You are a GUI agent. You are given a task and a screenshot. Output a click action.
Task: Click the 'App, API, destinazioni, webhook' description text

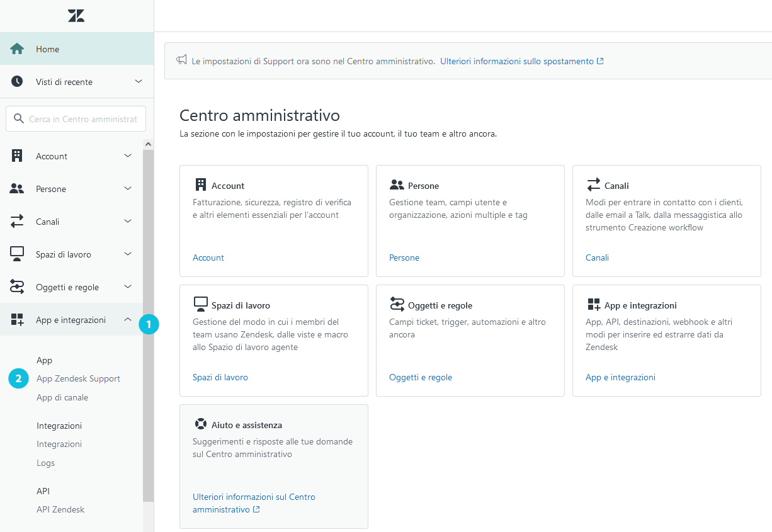[659, 334]
